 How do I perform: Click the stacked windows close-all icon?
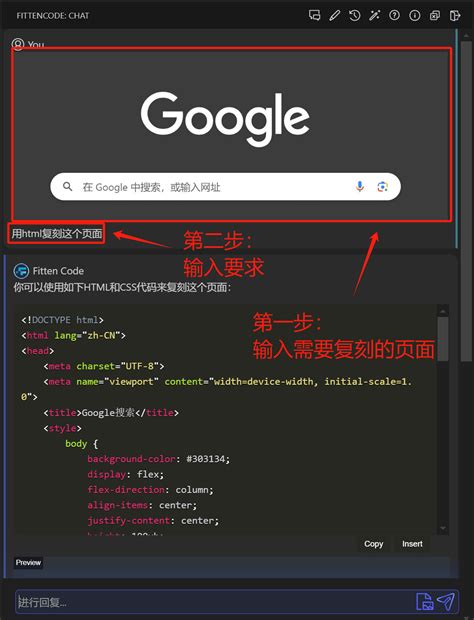click(434, 15)
